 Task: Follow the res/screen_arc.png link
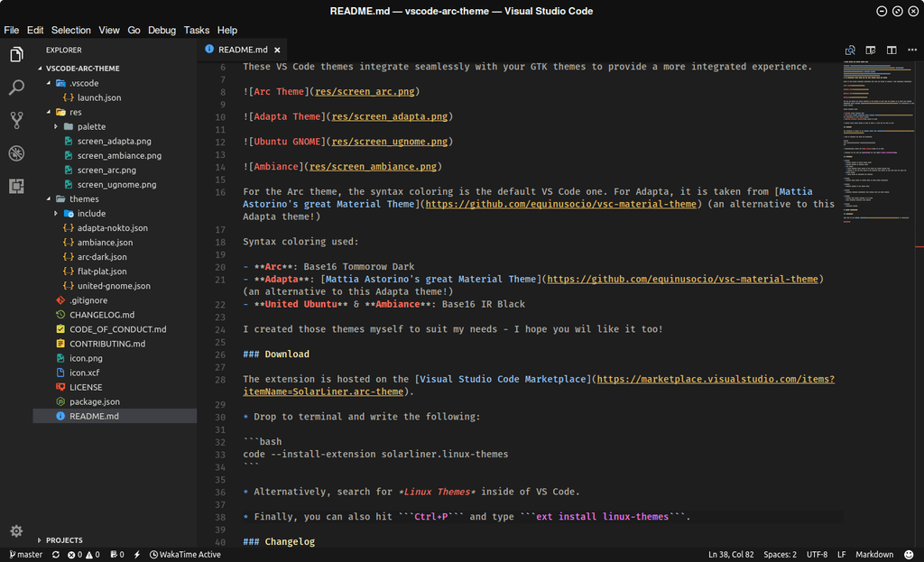[365, 92]
